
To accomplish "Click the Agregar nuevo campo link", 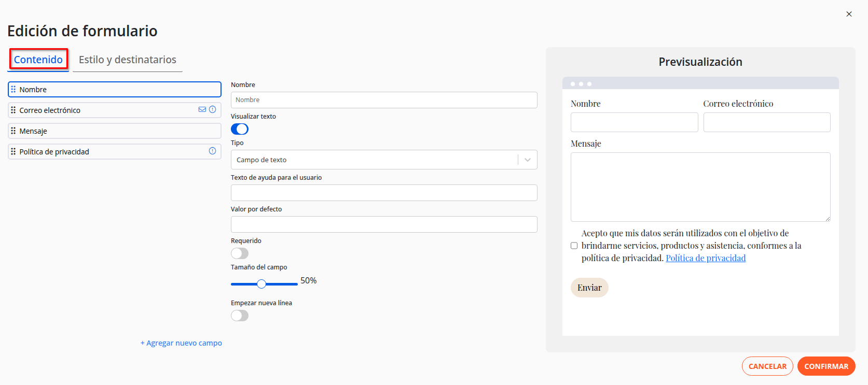I will pyautogui.click(x=181, y=343).
